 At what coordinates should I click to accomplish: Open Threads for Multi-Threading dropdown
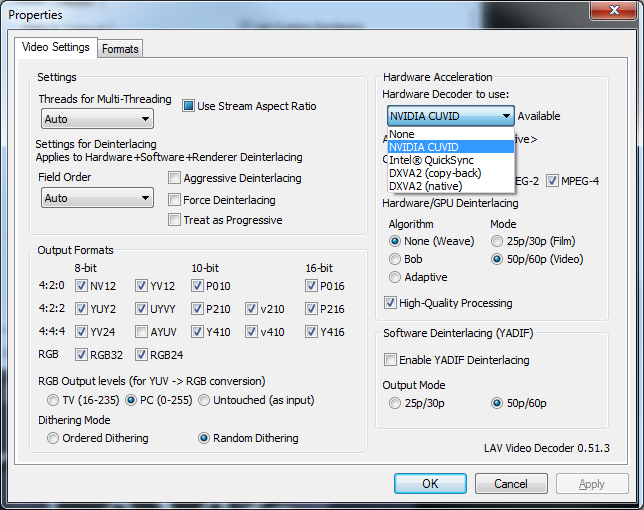97,119
